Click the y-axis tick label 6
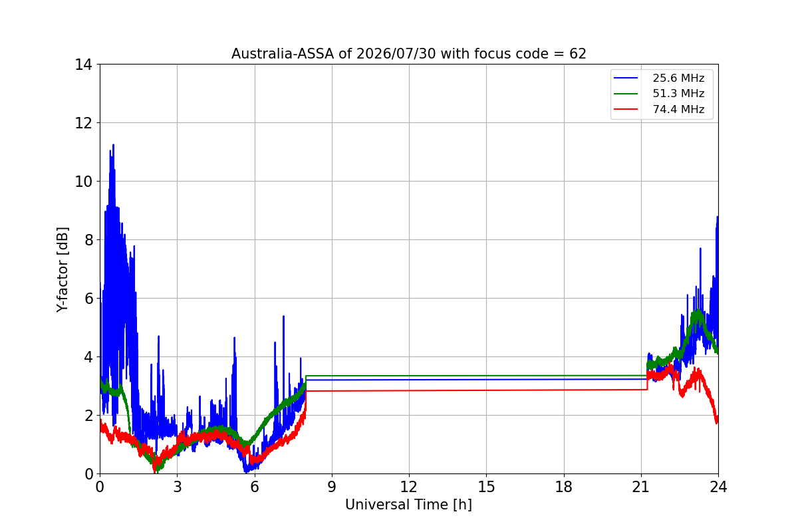The height and width of the screenshot is (532, 798). pos(88,299)
